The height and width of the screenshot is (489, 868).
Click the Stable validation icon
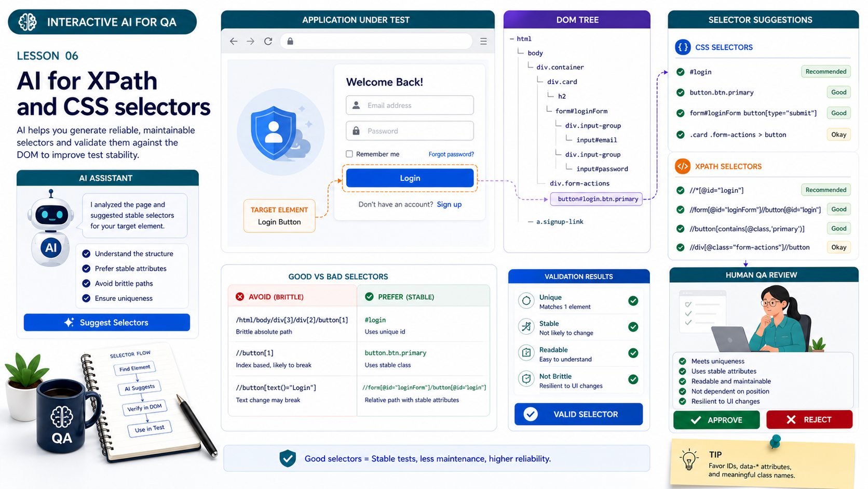tap(526, 327)
